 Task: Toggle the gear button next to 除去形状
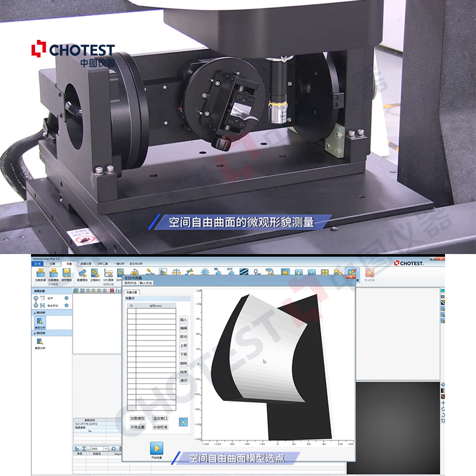pos(67,305)
